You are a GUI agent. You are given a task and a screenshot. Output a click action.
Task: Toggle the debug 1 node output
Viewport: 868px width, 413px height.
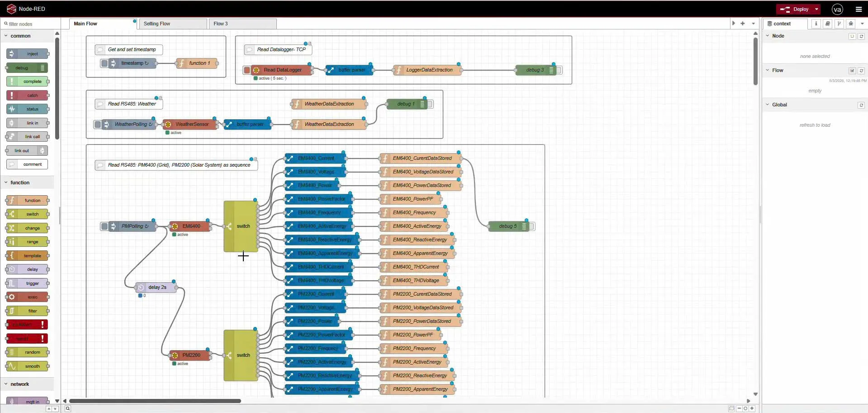(430, 104)
